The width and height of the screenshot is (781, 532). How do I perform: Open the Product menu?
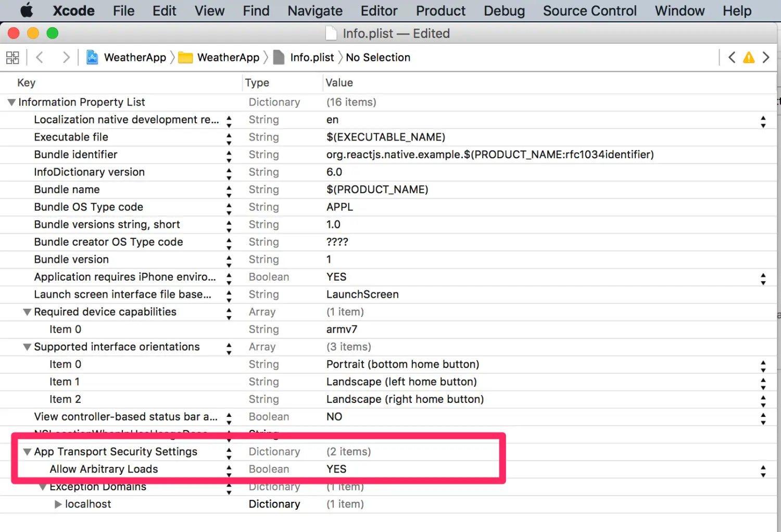(440, 10)
